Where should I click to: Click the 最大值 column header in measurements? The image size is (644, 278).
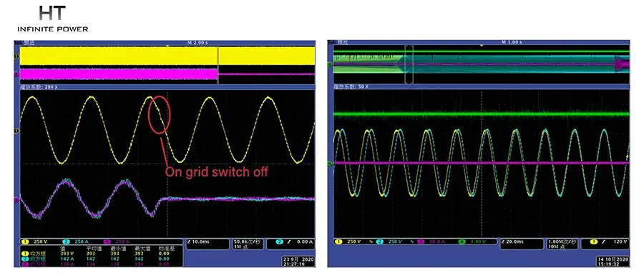coord(142,249)
